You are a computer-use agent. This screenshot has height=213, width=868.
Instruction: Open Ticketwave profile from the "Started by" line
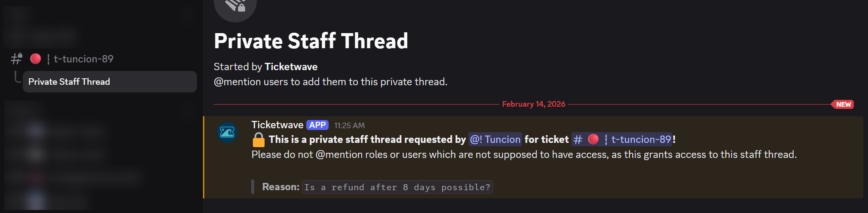(291, 67)
